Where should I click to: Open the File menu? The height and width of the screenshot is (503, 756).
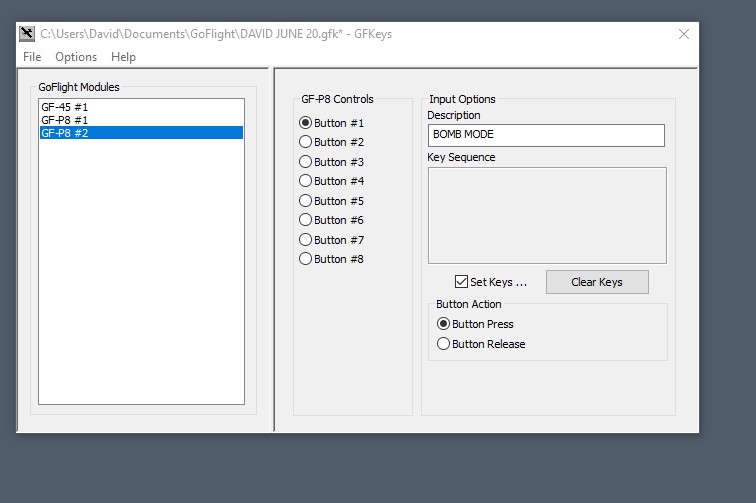(x=32, y=57)
